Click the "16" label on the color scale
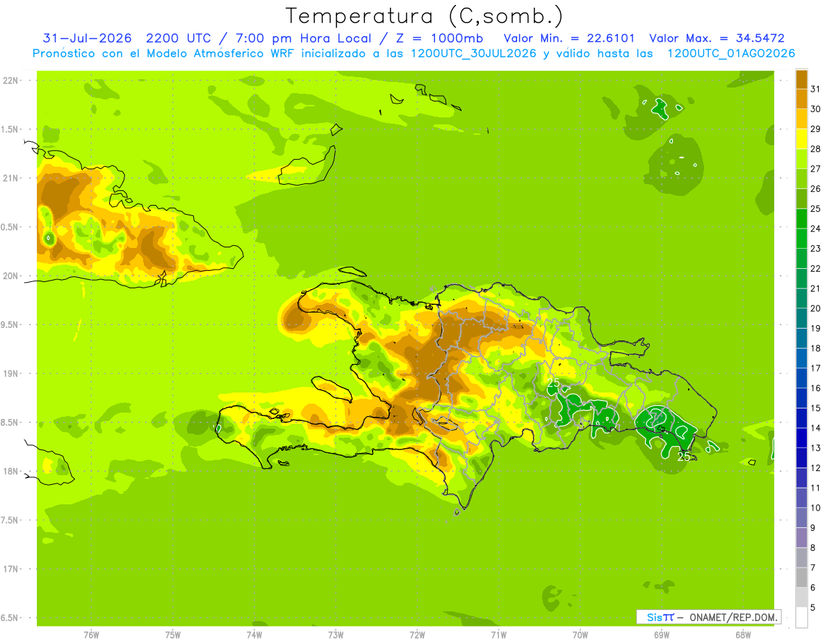This screenshot has width=834, height=644. [x=816, y=388]
